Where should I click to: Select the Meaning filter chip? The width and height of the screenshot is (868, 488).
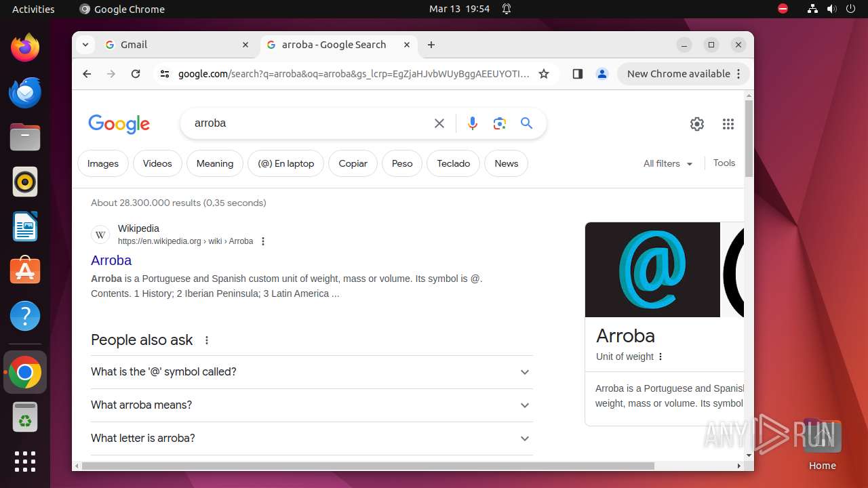pos(215,163)
